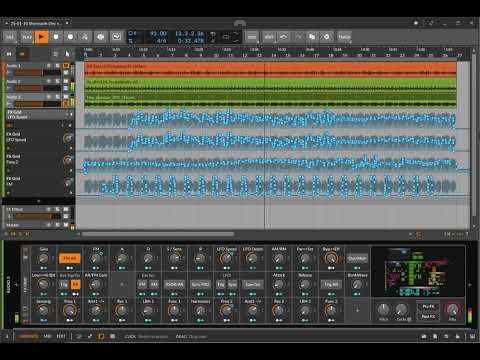Click the Pre FX button in device

(428, 307)
